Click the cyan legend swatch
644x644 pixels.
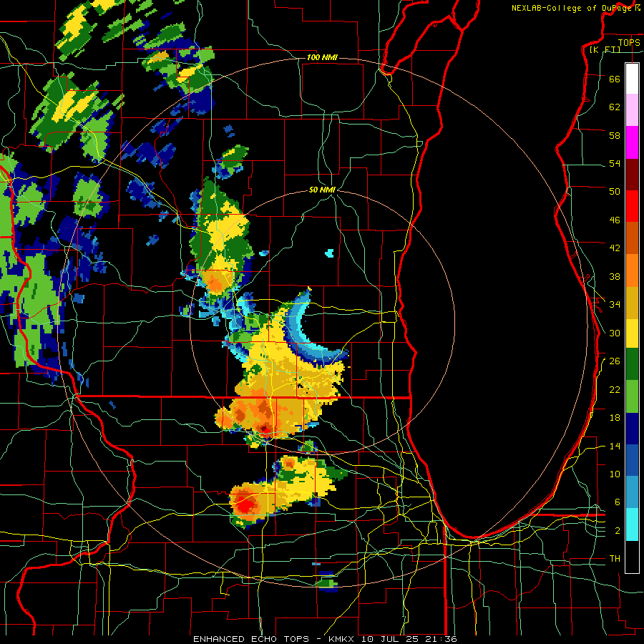pyautogui.click(x=632, y=525)
